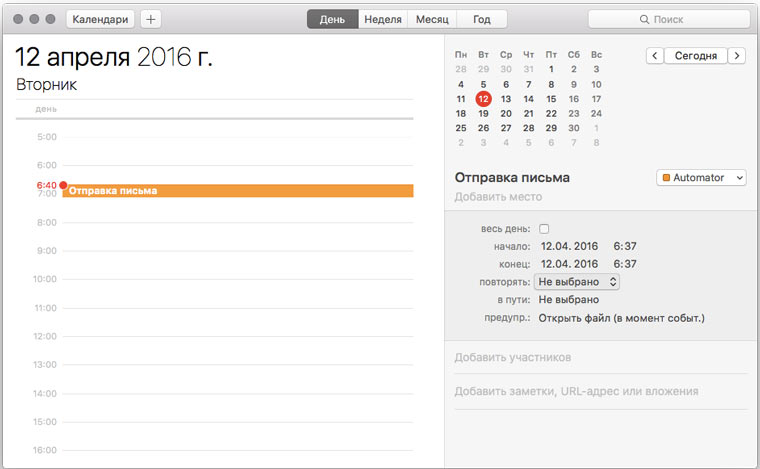Switch to Неделя view

(x=383, y=19)
